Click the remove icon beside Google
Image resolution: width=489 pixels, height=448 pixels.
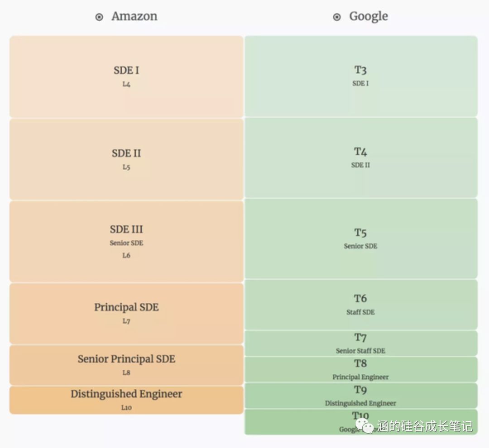tap(337, 17)
